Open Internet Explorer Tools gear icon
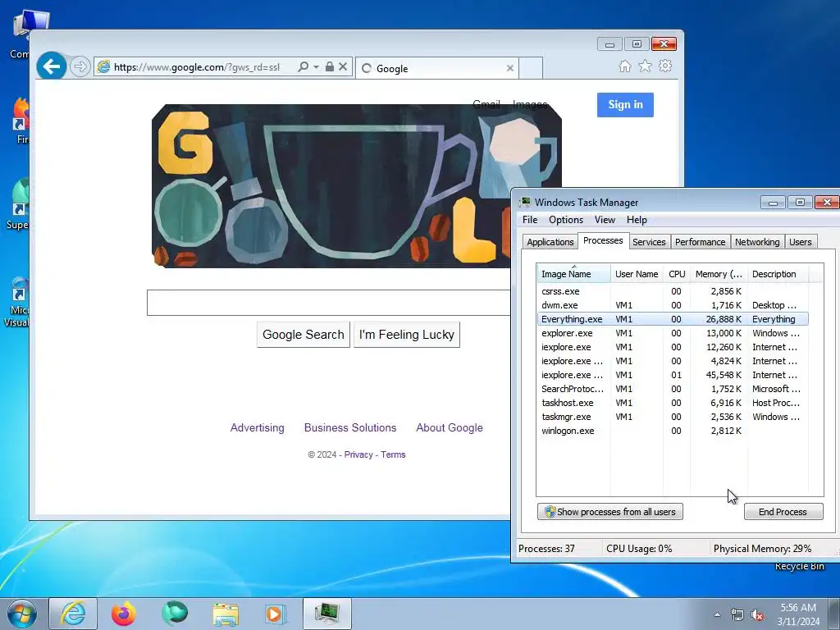The image size is (840, 630). click(x=665, y=66)
